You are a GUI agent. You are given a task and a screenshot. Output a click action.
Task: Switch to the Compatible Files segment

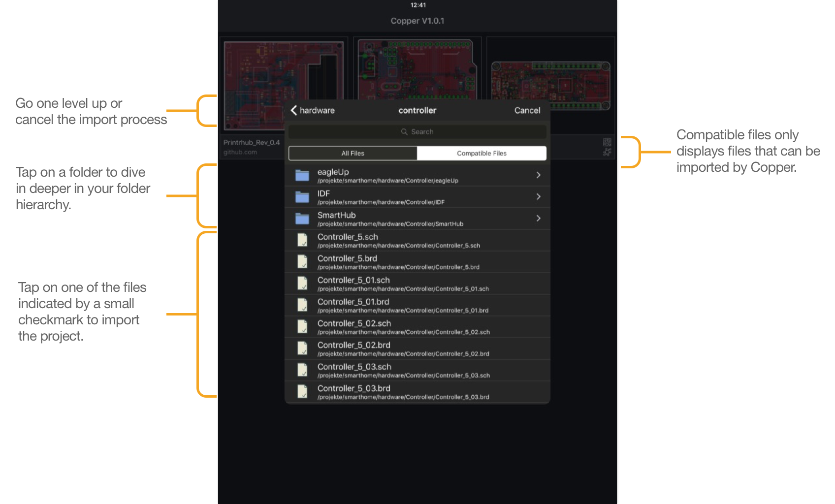pyautogui.click(x=482, y=154)
